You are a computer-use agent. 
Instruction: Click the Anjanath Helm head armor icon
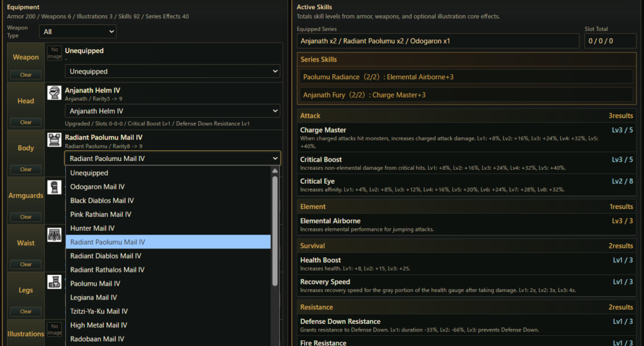pyautogui.click(x=54, y=93)
